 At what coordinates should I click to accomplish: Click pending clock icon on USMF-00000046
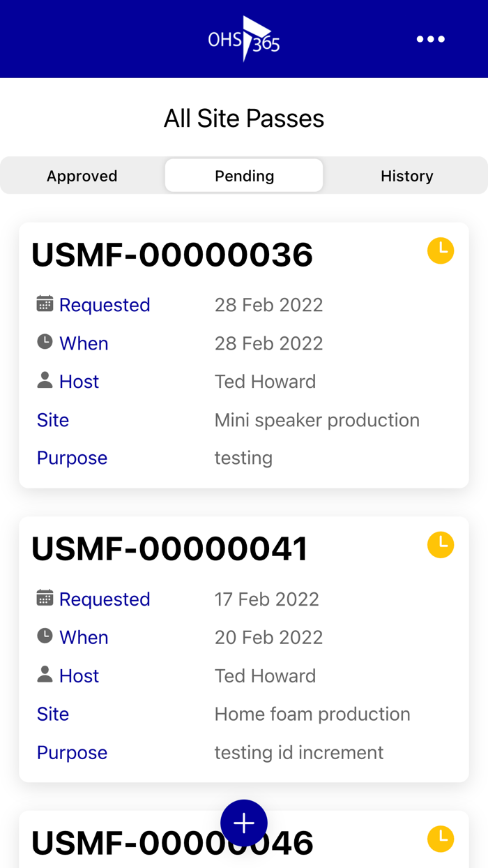click(441, 839)
